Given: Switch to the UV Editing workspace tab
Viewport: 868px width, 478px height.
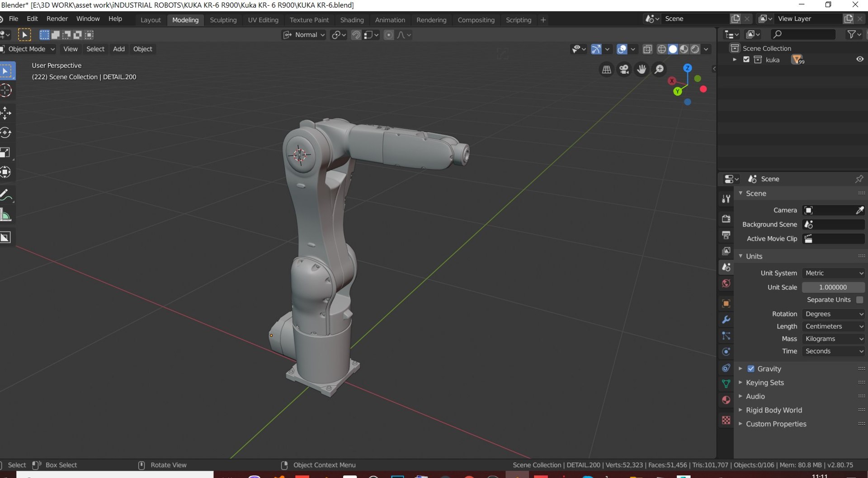Looking at the screenshot, I should 263,20.
